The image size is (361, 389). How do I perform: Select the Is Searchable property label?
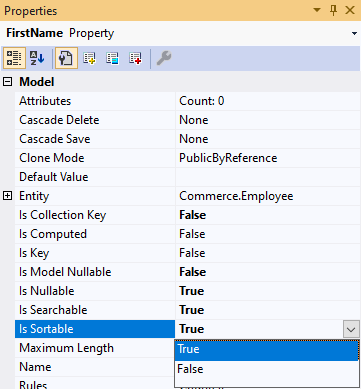pyautogui.click(x=53, y=310)
